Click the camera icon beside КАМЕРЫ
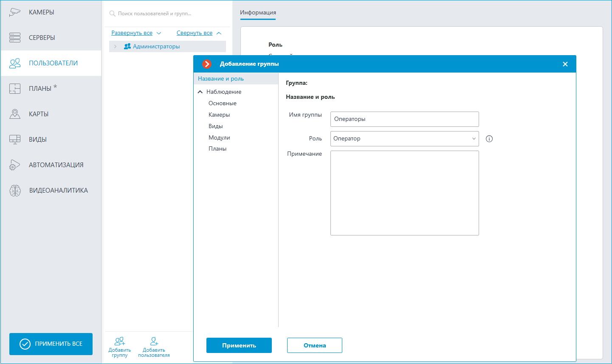 (15, 12)
